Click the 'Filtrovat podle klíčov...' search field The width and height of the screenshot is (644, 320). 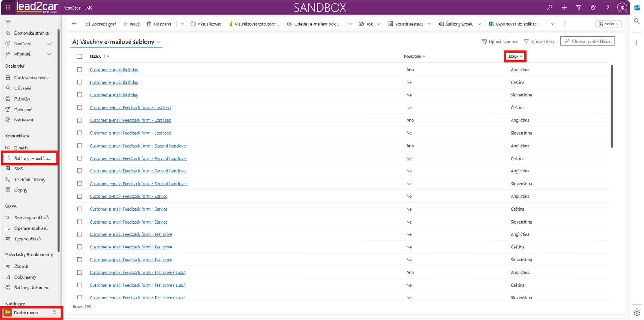pyautogui.click(x=587, y=41)
